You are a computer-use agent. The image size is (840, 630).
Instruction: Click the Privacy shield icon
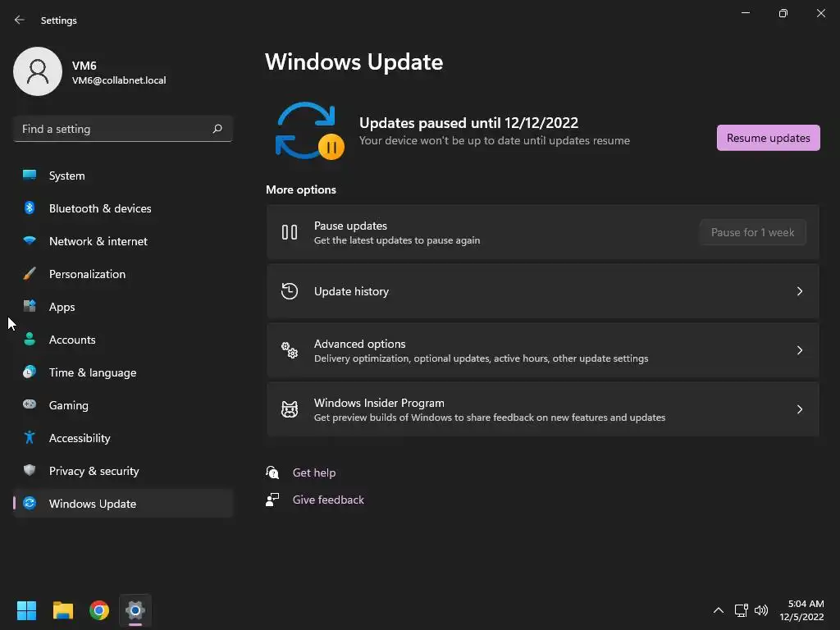point(30,470)
